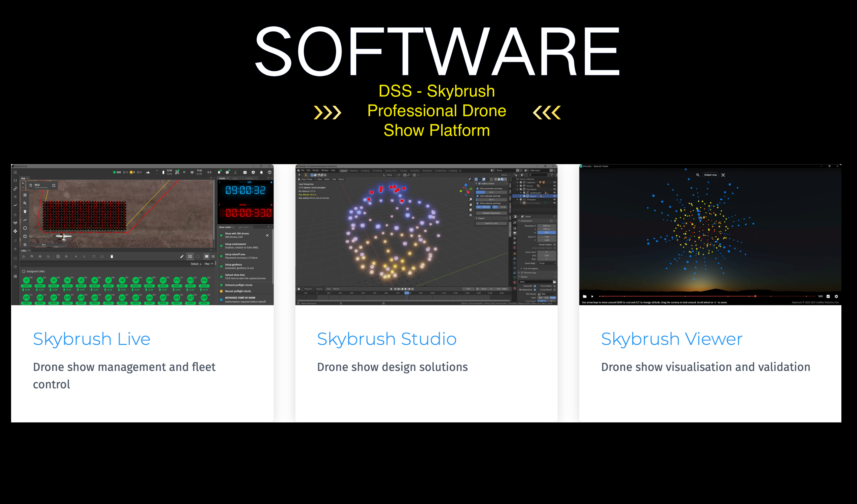Click the map zoom magnifier tool
Viewport: 857px width, 504px height.
25,203
